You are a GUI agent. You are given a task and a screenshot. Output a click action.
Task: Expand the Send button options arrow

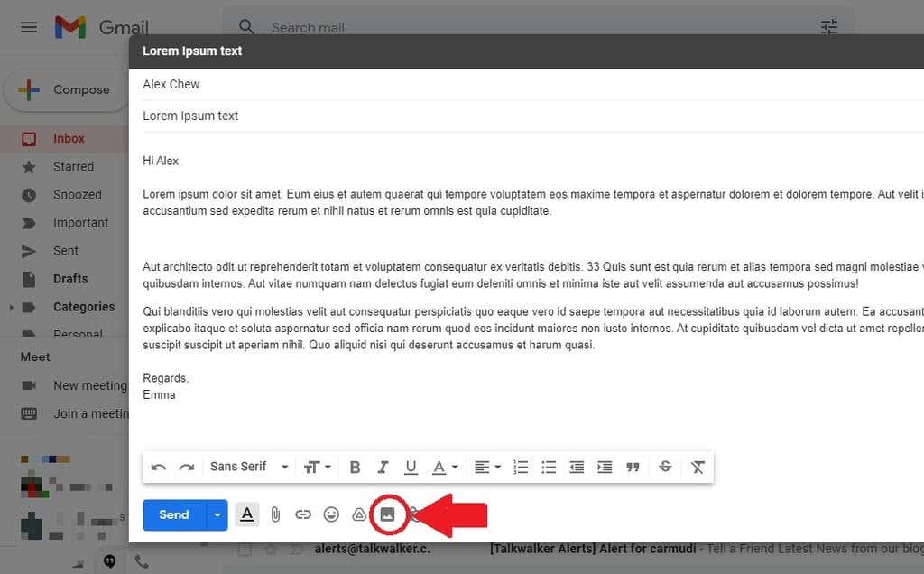coord(216,514)
